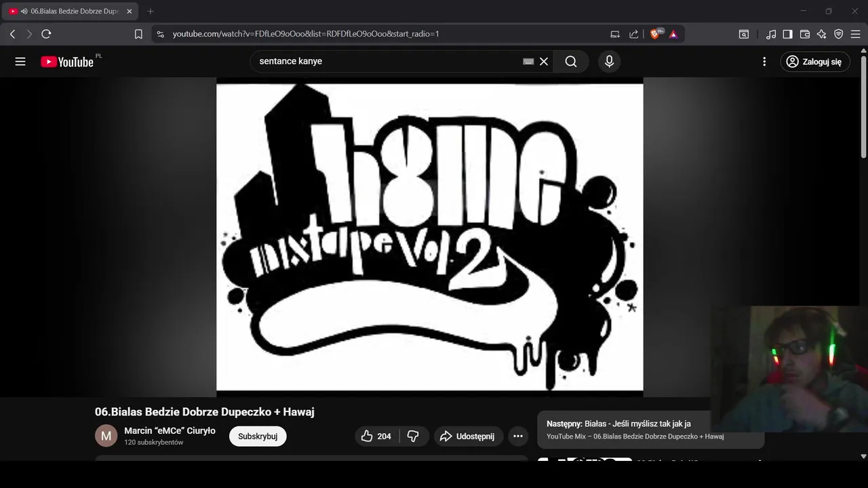Click the h8me mixtape video player

click(429, 237)
